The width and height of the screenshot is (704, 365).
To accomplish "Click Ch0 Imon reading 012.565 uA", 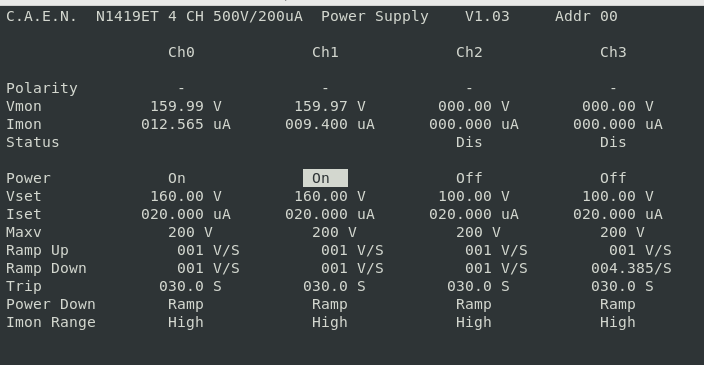I will click(x=186, y=124).
